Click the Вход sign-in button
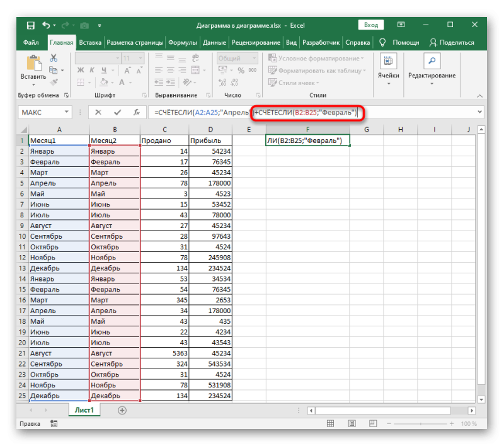504x446 pixels. click(370, 25)
